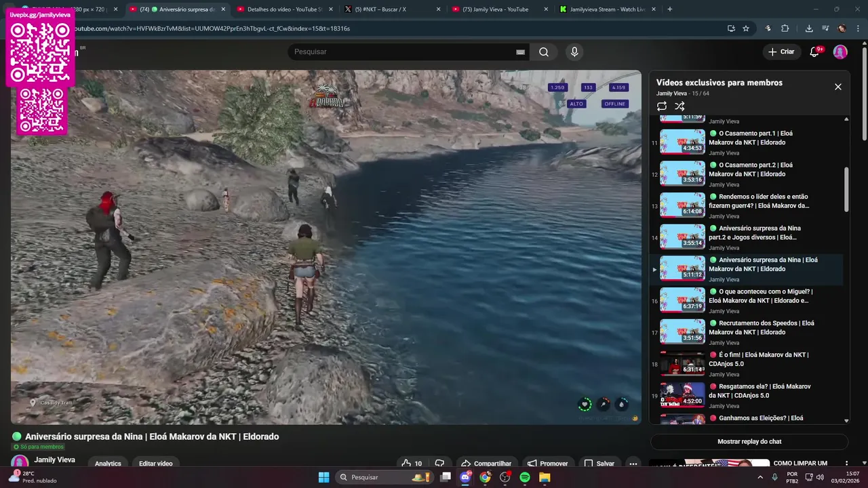Play O Casamento part.1 video thumbnail
The image size is (868, 488).
click(x=682, y=142)
